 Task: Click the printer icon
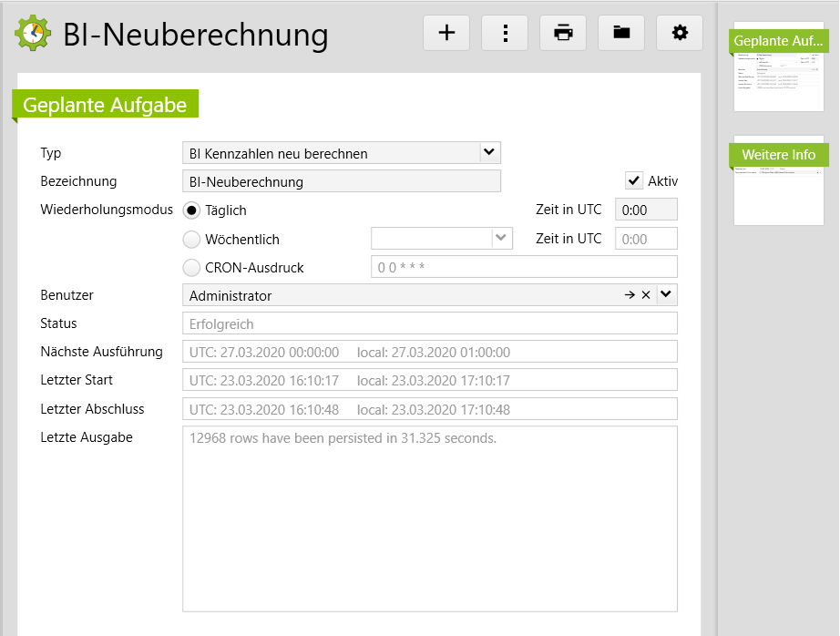[563, 33]
